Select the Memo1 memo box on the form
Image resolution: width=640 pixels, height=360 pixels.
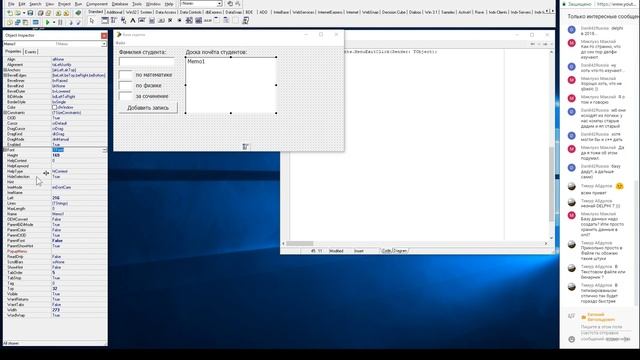pos(231,85)
